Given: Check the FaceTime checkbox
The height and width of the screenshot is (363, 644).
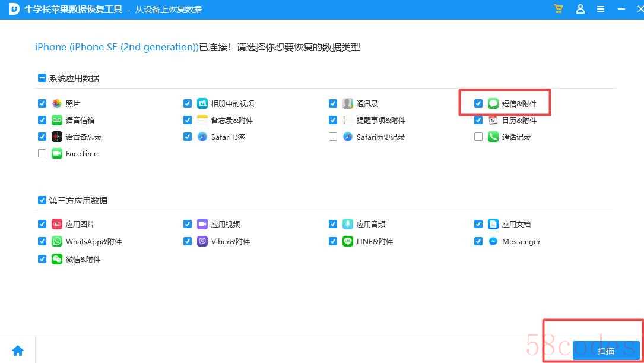Looking at the screenshot, I should (42, 153).
